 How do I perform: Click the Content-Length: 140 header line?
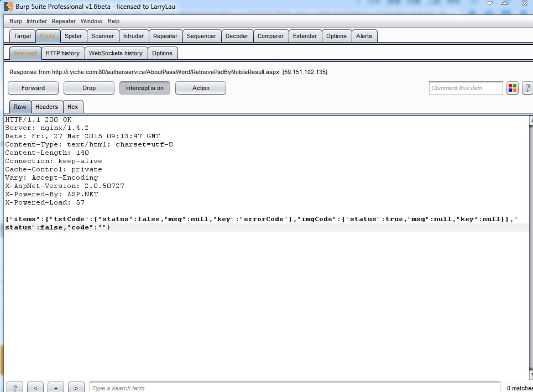coord(47,153)
